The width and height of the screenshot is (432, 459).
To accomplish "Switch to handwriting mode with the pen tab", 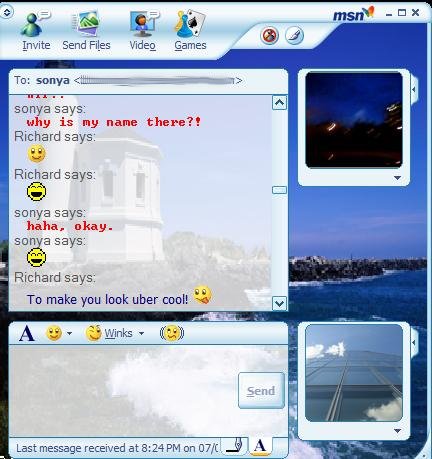I will [x=235, y=445].
